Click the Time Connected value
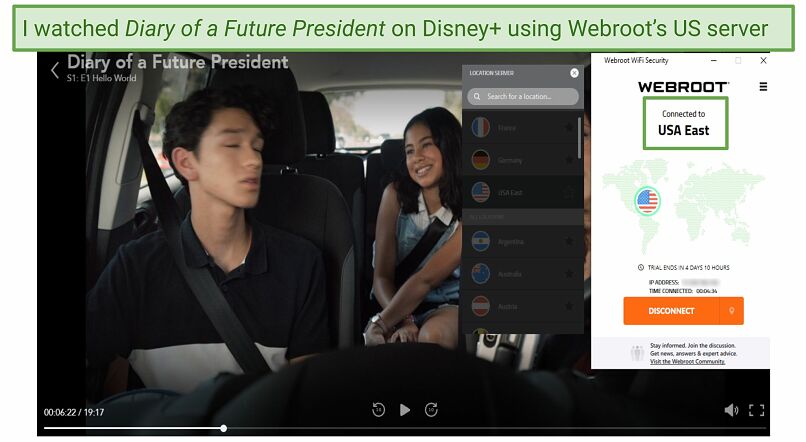 pos(707,291)
